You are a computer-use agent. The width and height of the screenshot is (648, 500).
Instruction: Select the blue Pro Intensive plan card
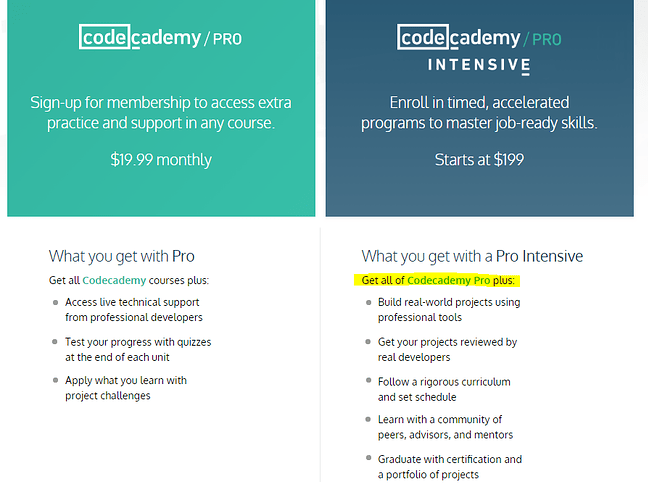click(479, 108)
